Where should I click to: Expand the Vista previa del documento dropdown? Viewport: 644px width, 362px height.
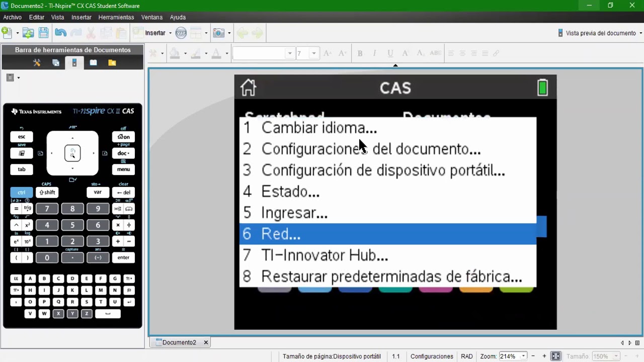click(x=640, y=33)
